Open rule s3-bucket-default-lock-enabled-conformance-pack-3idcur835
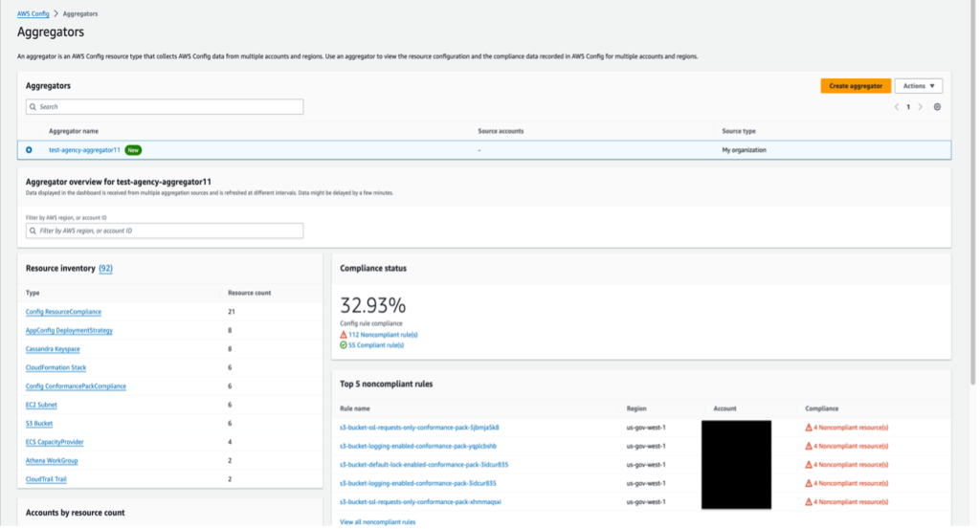This screenshot has height=529, width=980. point(424,465)
